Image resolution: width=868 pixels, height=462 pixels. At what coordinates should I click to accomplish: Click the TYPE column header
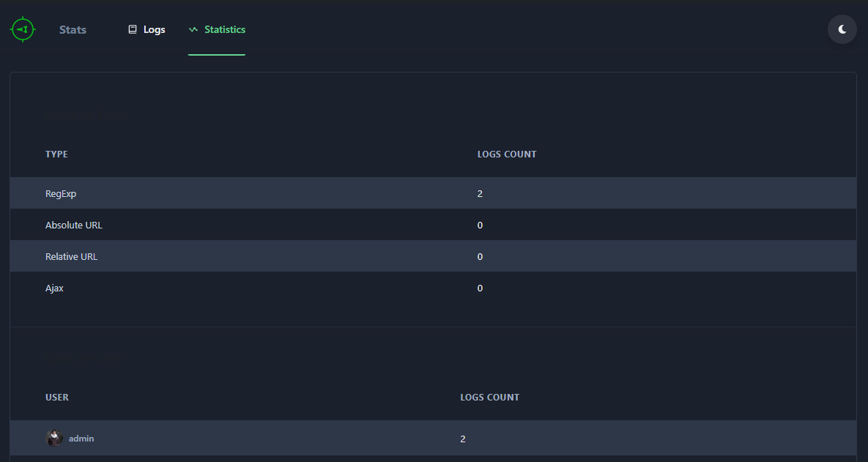click(56, 154)
